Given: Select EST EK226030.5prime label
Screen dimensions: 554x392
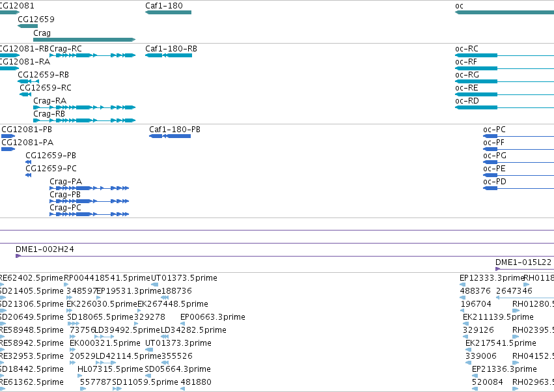Looking at the screenshot, I should [x=102, y=304].
